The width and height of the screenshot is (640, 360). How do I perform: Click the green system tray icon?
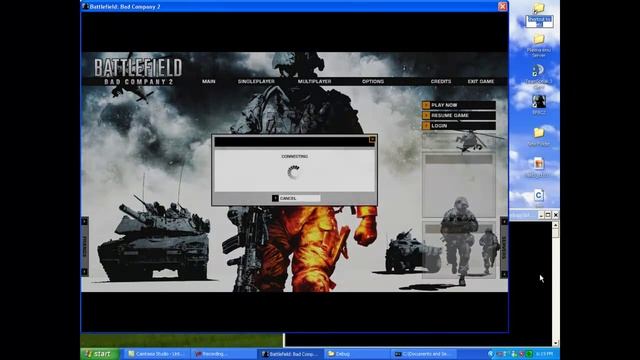coord(529,354)
